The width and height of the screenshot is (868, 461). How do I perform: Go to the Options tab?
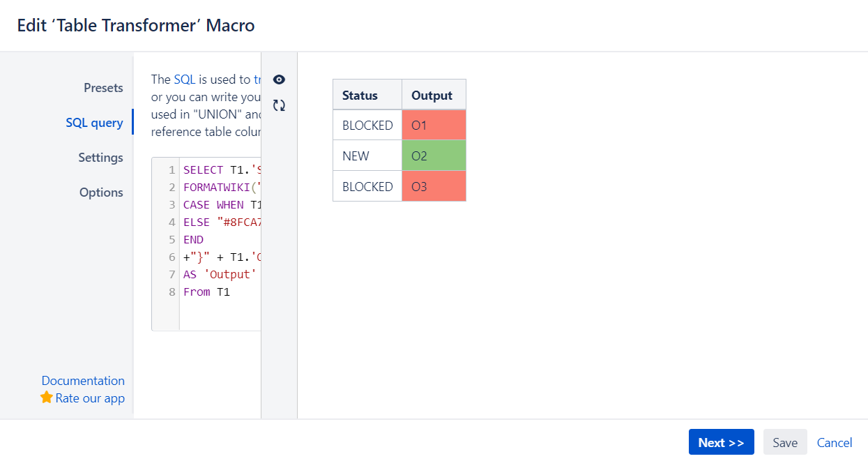pyautogui.click(x=101, y=192)
